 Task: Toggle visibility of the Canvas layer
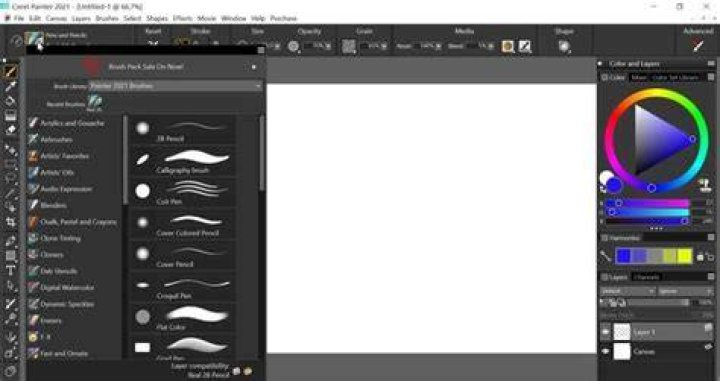coord(606,351)
